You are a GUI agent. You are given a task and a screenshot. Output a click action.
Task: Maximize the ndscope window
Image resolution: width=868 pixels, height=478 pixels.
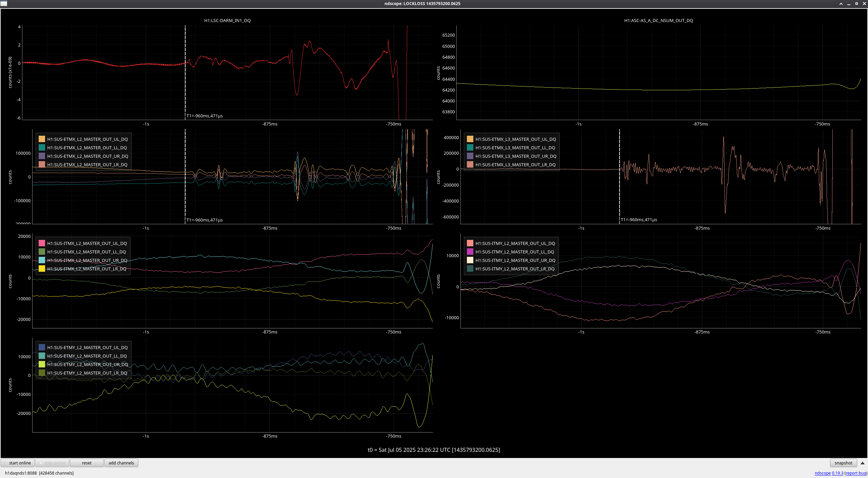tap(856, 4)
